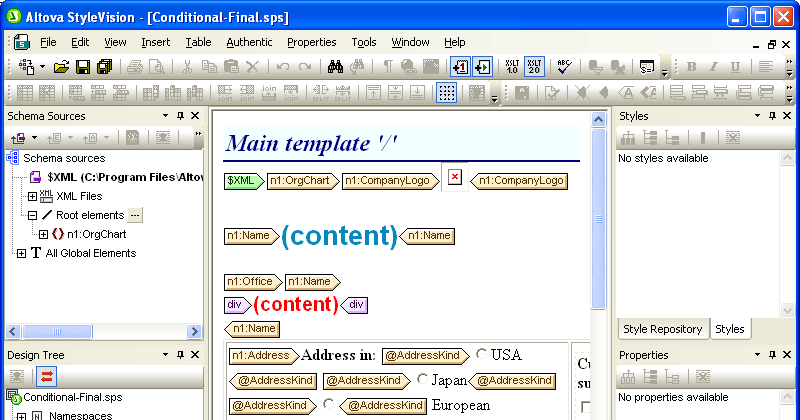This screenshot has width=800, height=420.
Task: Collapse the Root elements tree node
Action: point(32,215)
